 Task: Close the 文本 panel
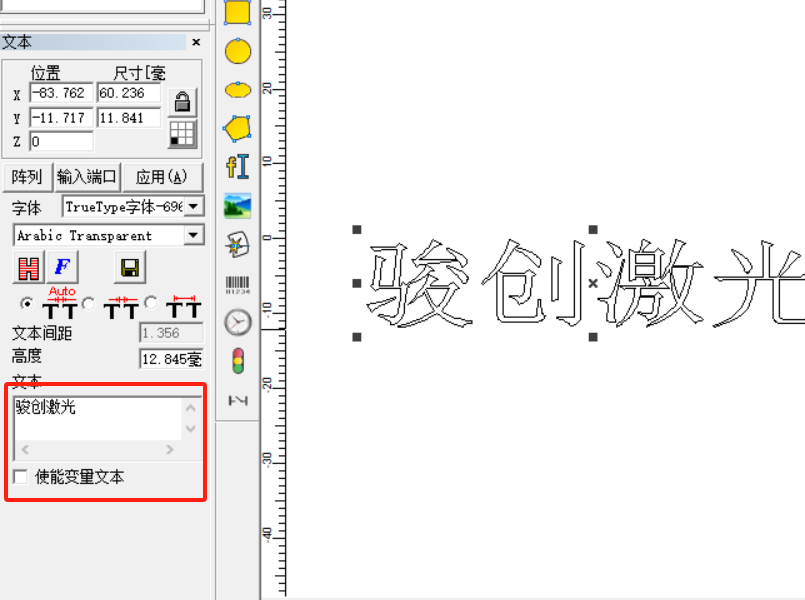pyautogui.click(x=196, y=42)
